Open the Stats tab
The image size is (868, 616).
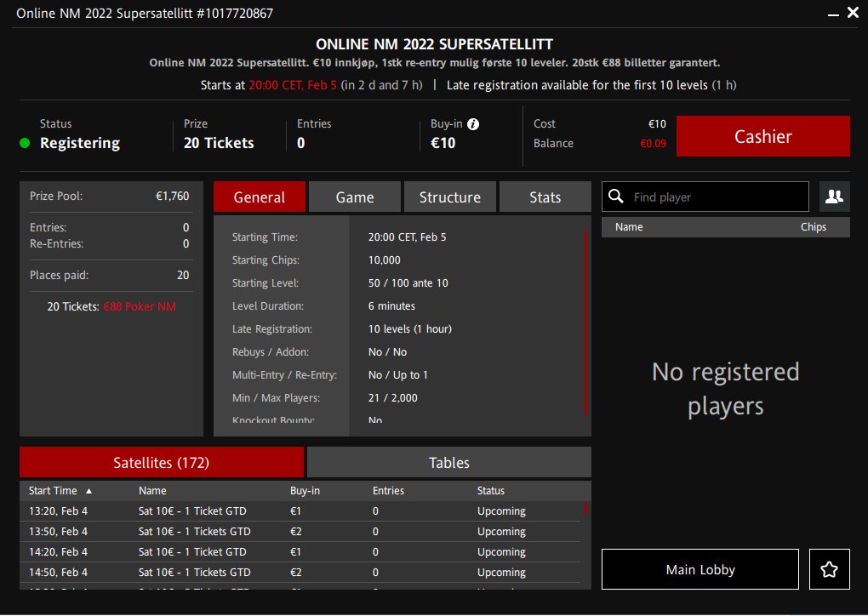[545, 197]
